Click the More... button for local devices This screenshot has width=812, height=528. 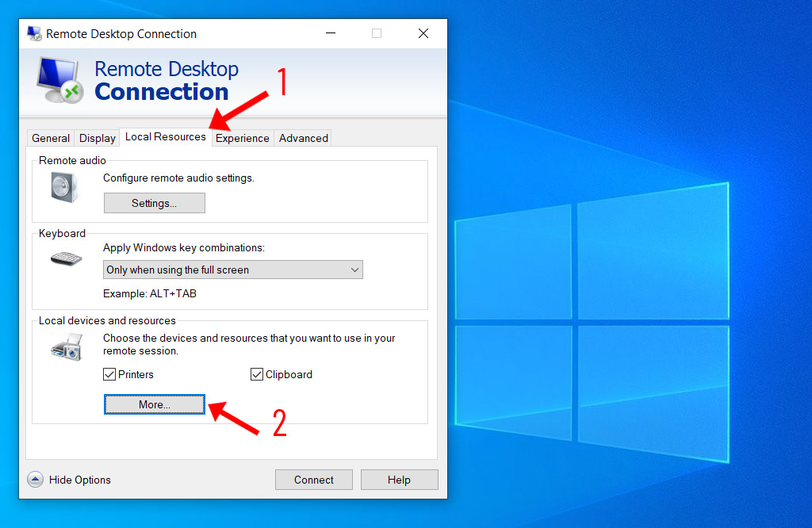click(x=155, y=404)
